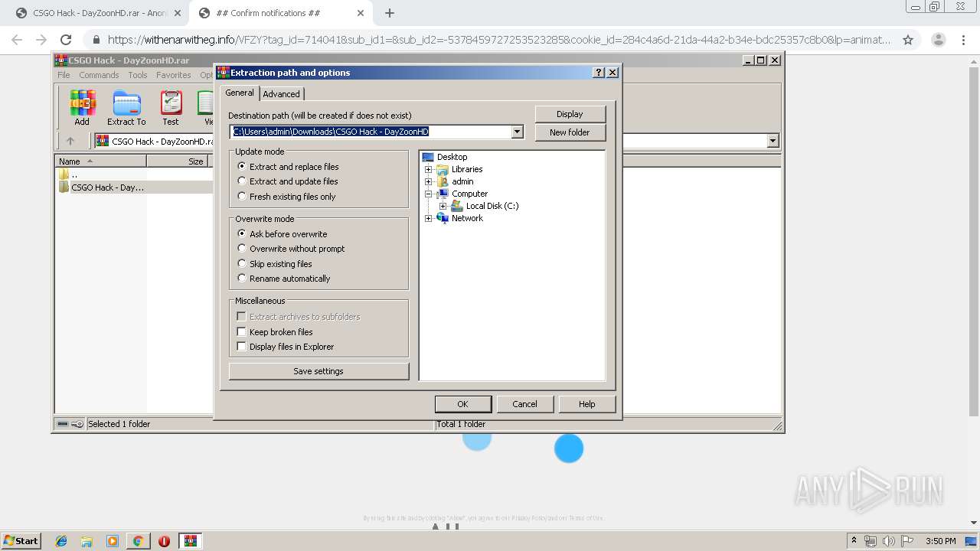
Task: Click the destination path input field
Action: (x=371, y=132)
